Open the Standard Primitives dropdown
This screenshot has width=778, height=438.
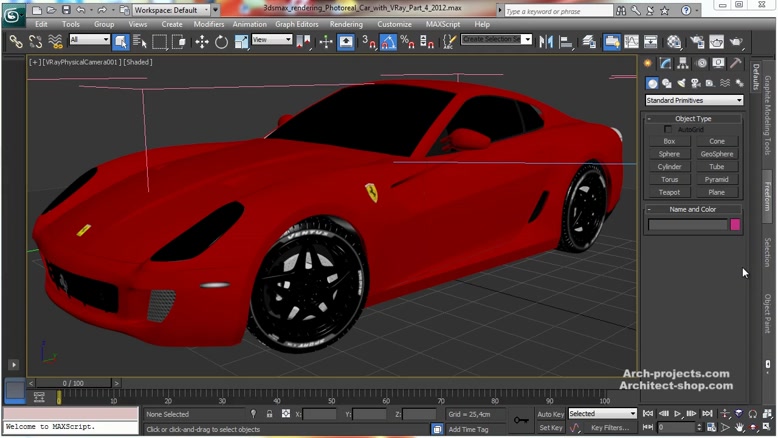click(694, 100)
